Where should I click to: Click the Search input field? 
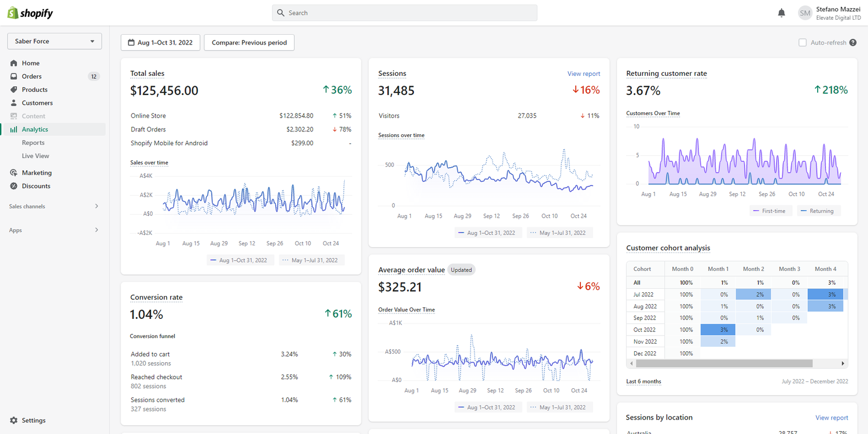coord(404,13)
